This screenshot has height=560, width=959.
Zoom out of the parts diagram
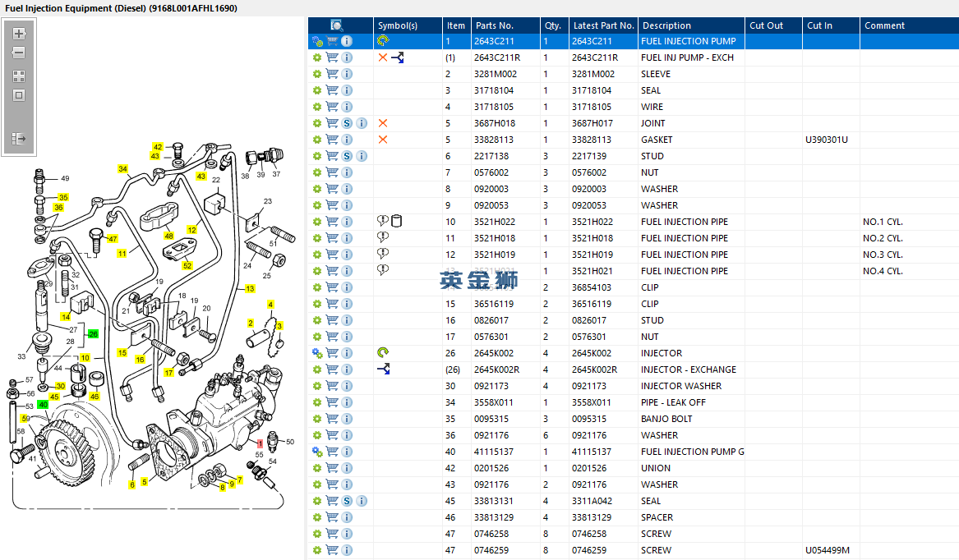tap(19, 53)
